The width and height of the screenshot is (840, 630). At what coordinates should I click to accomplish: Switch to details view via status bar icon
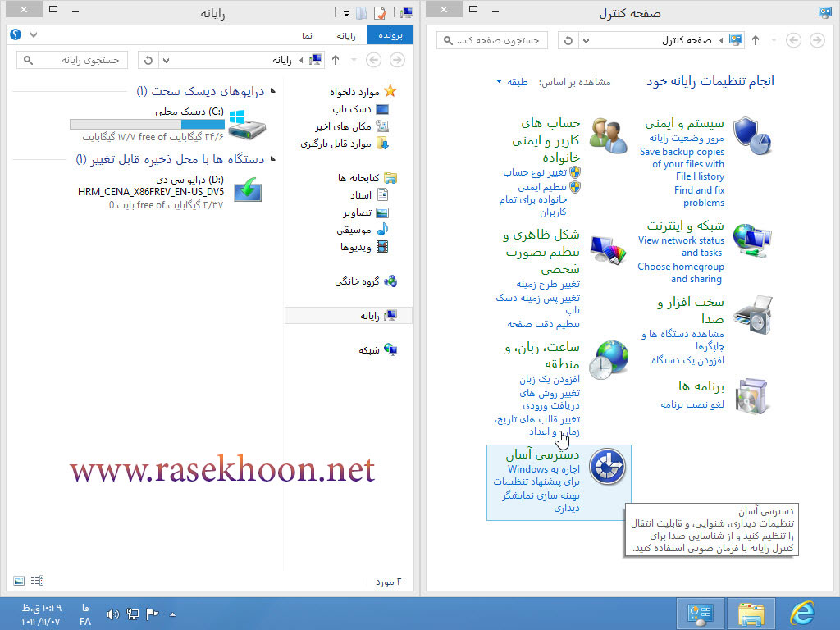pyautogui.click(x=36, y=580)
